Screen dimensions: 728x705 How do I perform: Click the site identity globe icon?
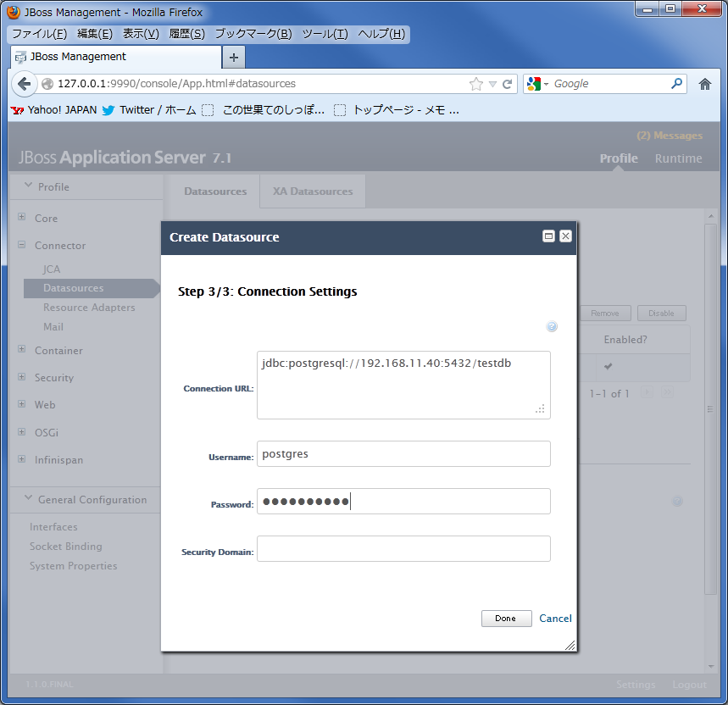tap(47, 84)
